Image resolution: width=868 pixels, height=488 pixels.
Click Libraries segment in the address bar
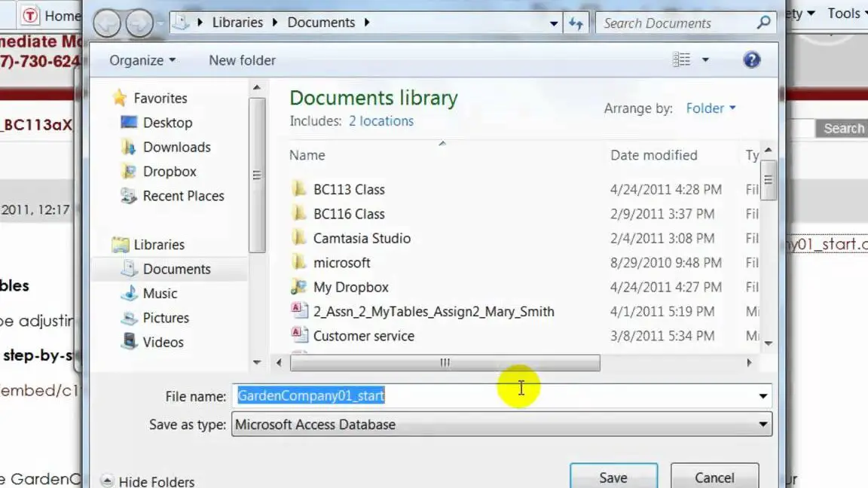tap(237, 22)
